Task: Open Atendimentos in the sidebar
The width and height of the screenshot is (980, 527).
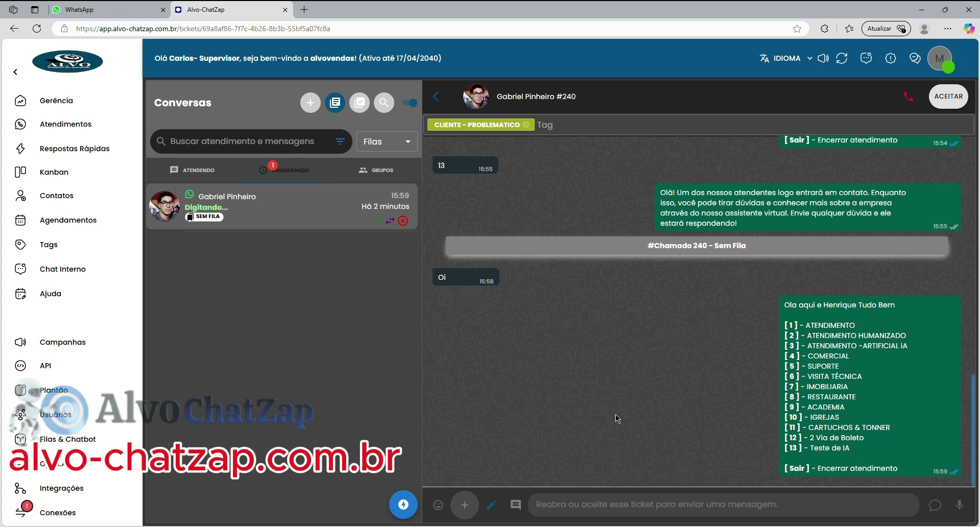Action: [x=65, y=124]
